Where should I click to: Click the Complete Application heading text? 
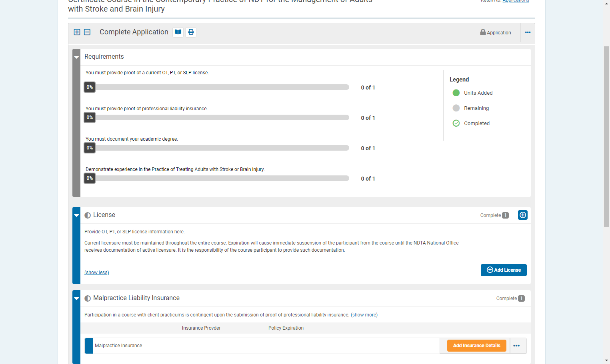(x=134, y=32)
